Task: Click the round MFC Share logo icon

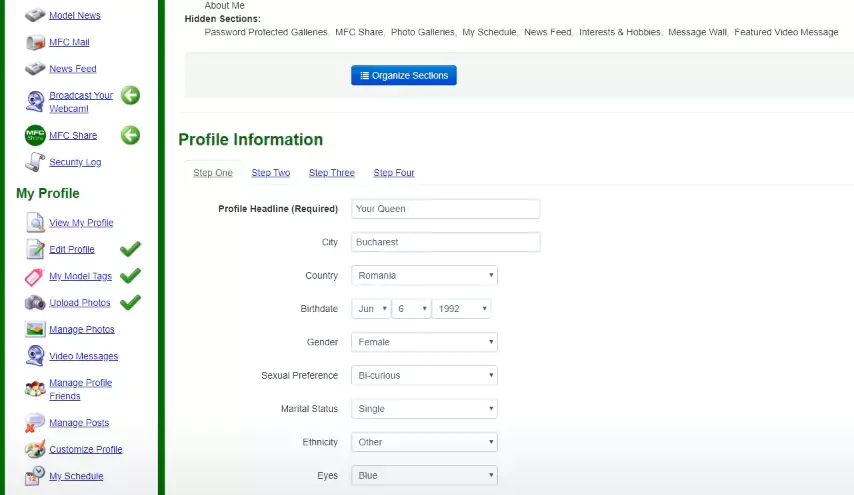Action: pos(35,135)
